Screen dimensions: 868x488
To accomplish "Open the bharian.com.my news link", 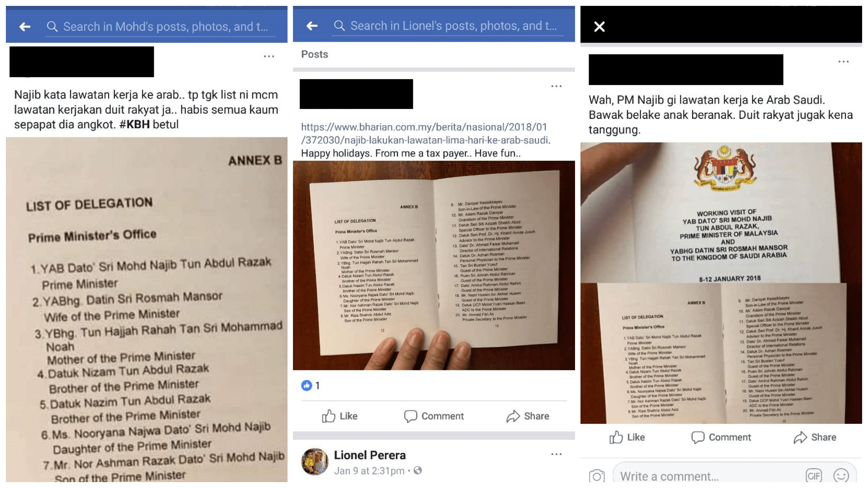I will click(425, 133).
